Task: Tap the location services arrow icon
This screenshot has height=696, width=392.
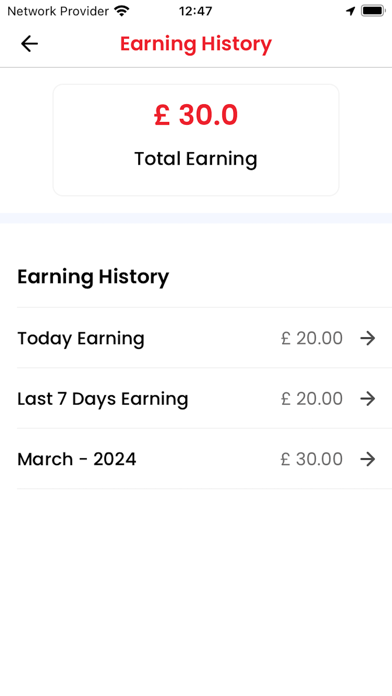Action: (x=351, y=11)
